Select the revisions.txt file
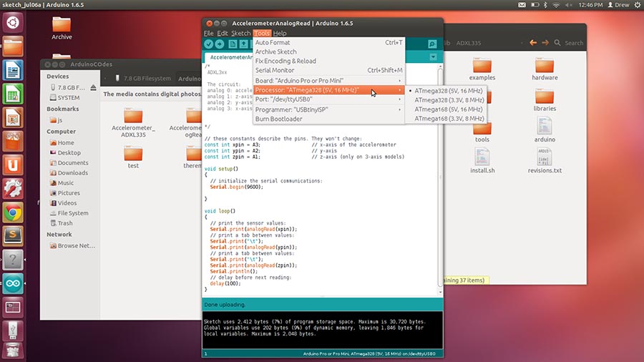Viewport: 644px width, 362px height. point(545,160)
